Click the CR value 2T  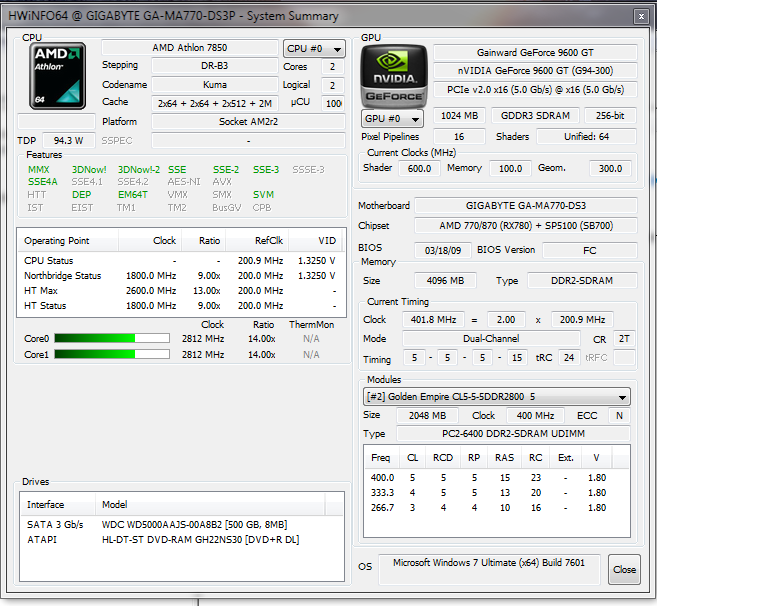point(624,338)
